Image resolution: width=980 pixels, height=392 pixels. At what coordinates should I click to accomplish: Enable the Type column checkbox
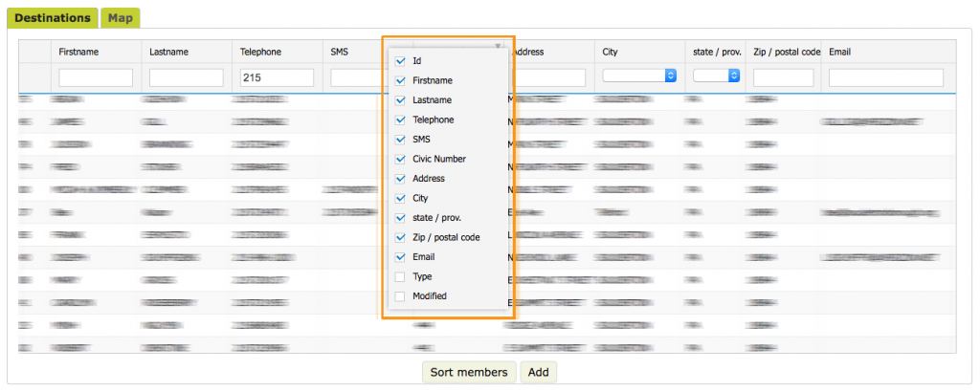coord(400,277)
